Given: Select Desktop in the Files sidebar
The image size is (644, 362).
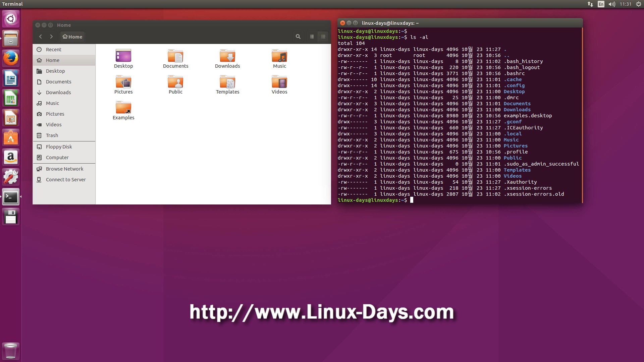Looking at the screenshot, I should click(64, 71).
